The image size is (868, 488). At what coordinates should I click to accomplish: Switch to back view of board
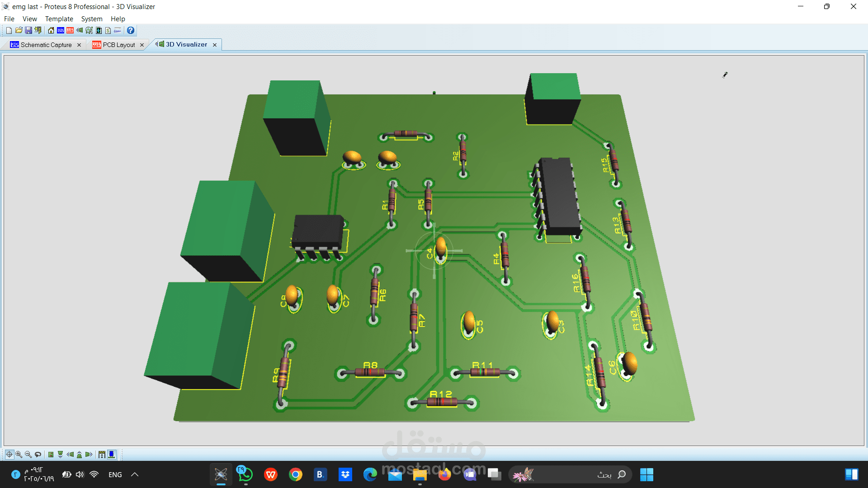[x=80, y=455]
